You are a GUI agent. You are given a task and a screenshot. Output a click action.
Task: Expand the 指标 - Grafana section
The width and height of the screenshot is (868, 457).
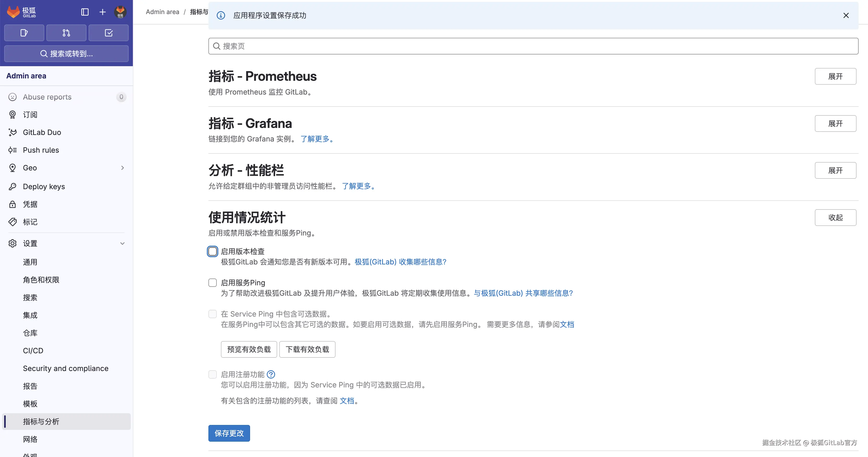[835, 123]
